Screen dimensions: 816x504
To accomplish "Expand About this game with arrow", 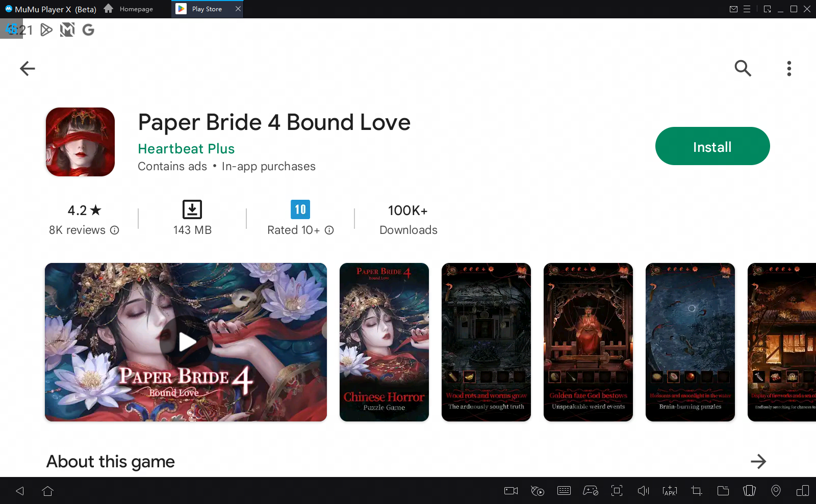I will pos(758,461).
